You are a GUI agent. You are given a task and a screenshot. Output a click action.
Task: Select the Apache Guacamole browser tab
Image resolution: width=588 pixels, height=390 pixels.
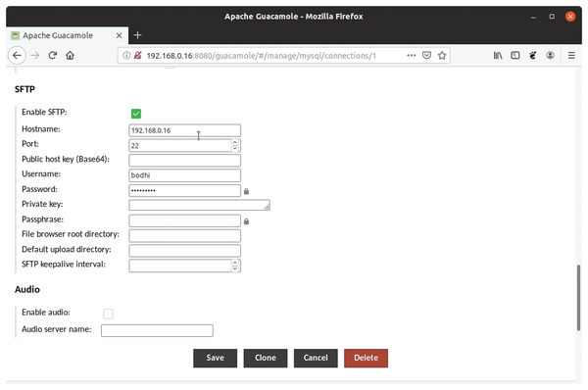67,35
